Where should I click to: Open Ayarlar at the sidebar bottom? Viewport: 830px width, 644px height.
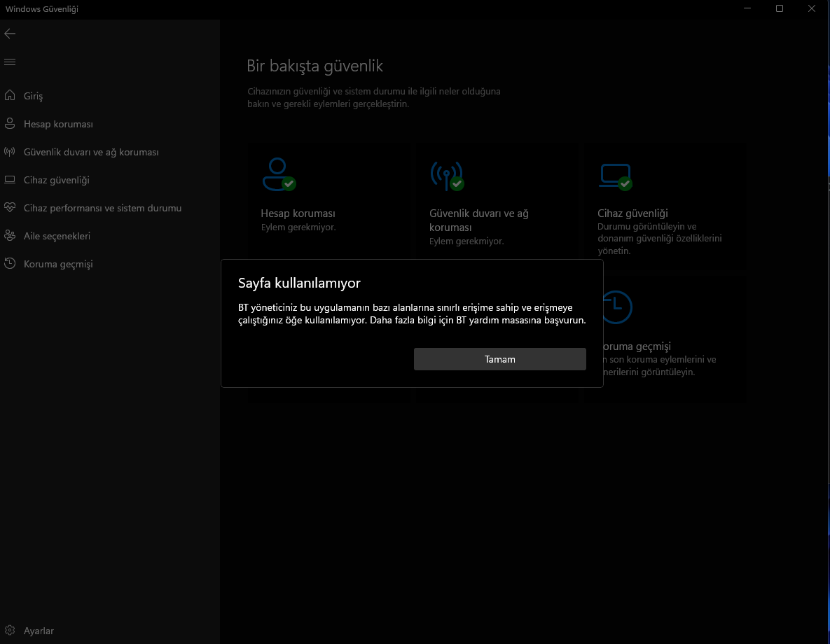click(109, 631)
